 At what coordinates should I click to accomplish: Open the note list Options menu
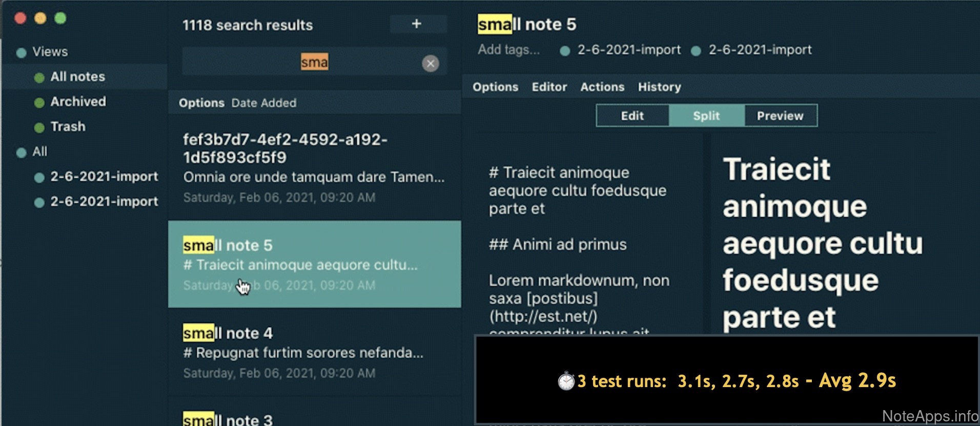201,103
